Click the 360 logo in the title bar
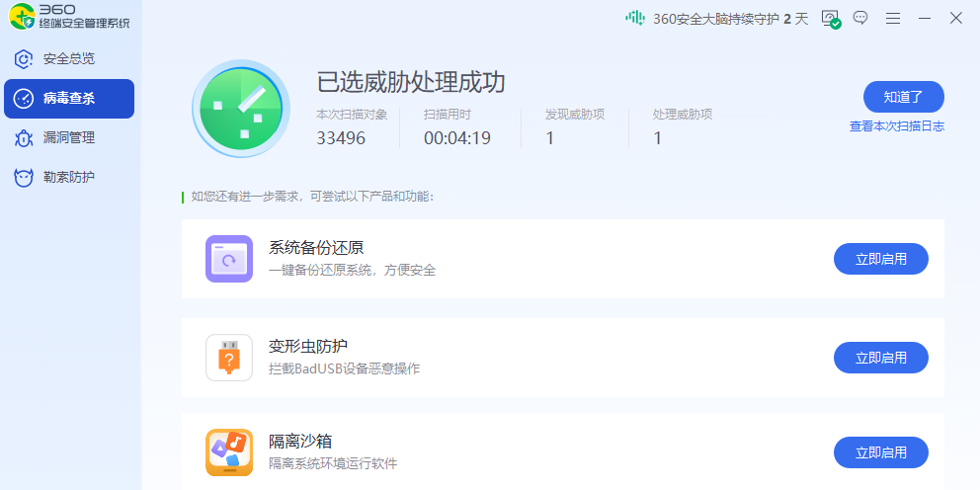The width and height of the screenshot is (980, 490). coord(22,17)
